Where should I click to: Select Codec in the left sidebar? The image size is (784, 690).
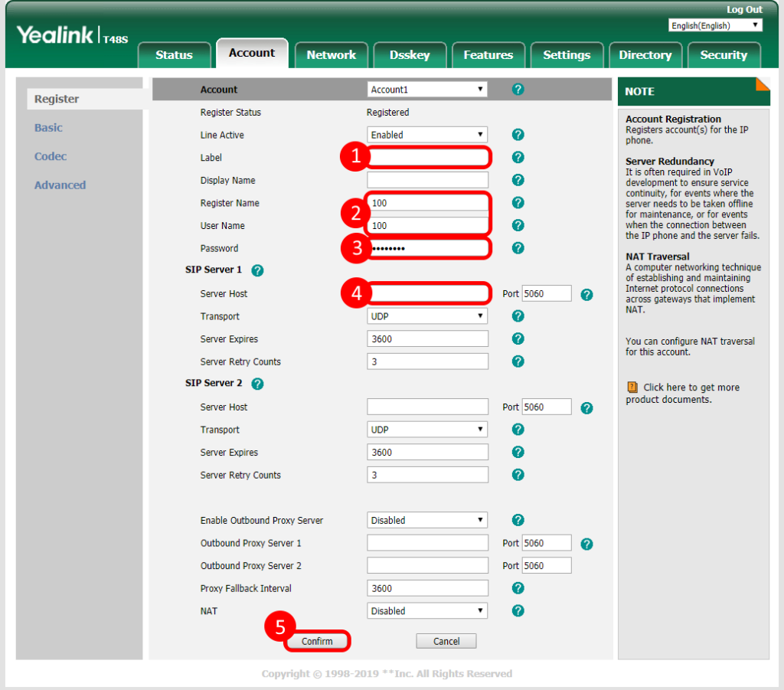(51, 156)
